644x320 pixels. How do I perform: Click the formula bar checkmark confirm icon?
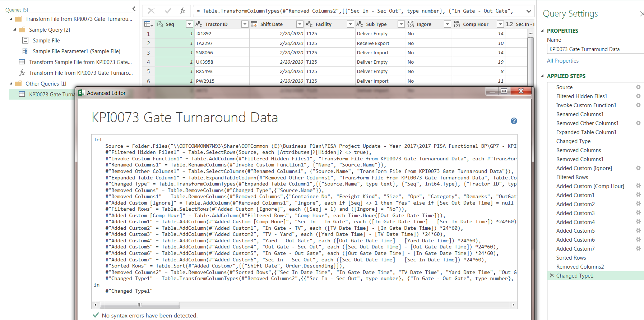168,11
